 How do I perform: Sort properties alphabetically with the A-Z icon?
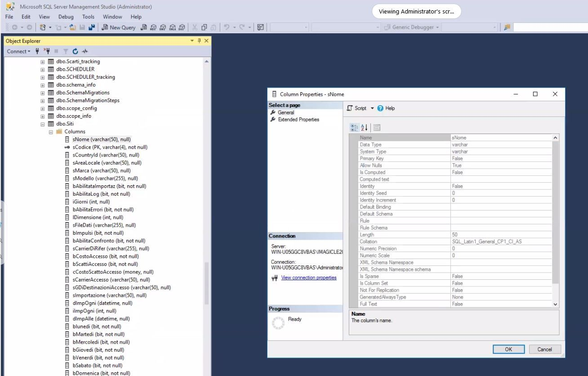click(365, 128)
